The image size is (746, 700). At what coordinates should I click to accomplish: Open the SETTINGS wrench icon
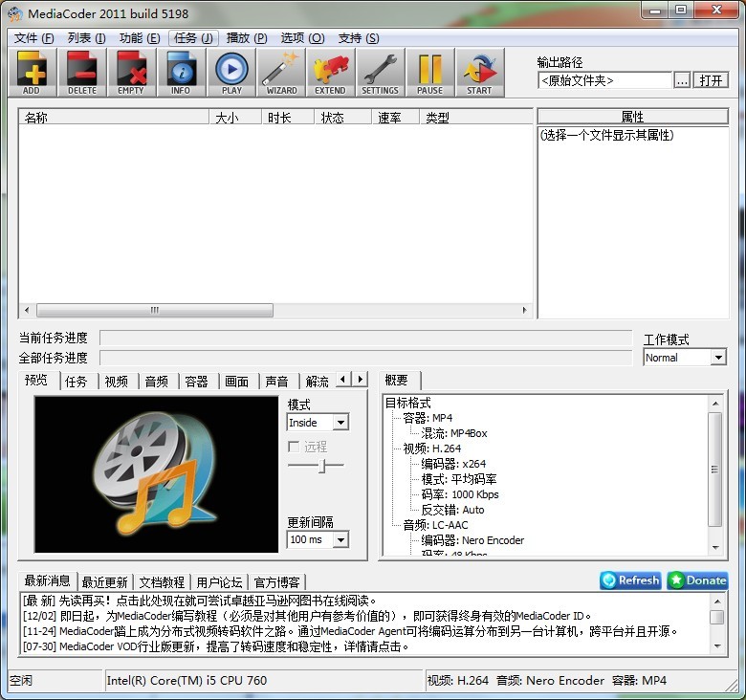tap(380, 72)
